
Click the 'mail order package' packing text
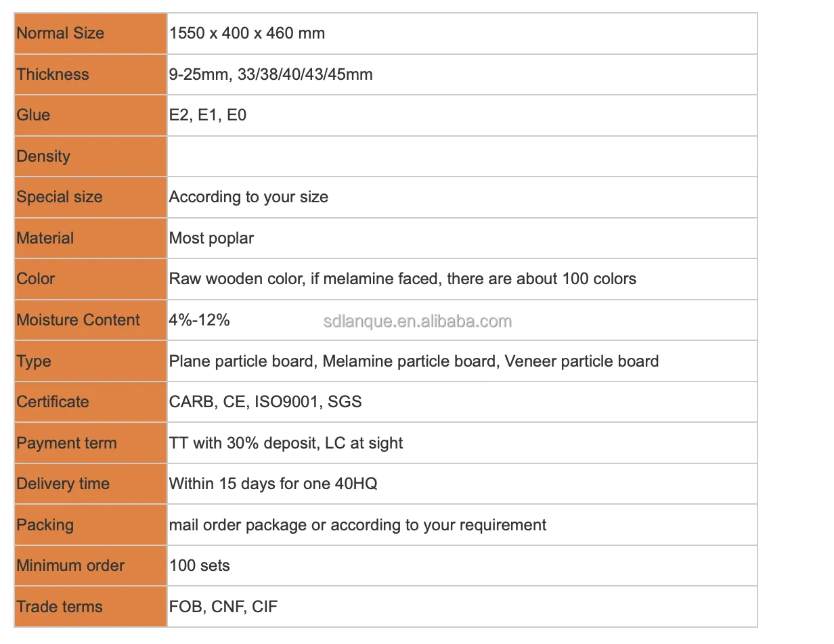pos(238,525)
